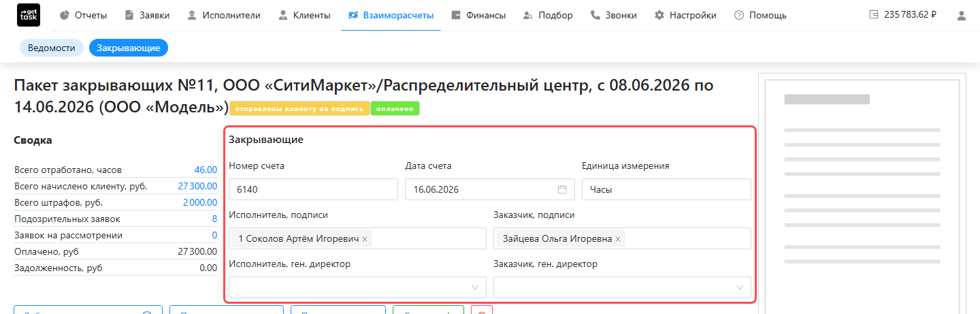The height and width of the screenshot is (314, 980).
Task: Open the user profile icon
Action: pyautogui.click(x=962, y=15)
